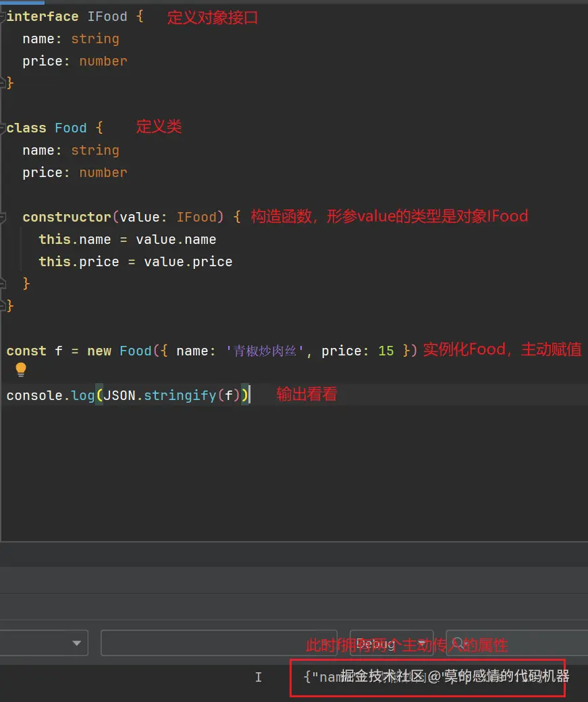588x702 pixels.
Task: Click 'console' in the log statement
Action: [x=34, y=395]
